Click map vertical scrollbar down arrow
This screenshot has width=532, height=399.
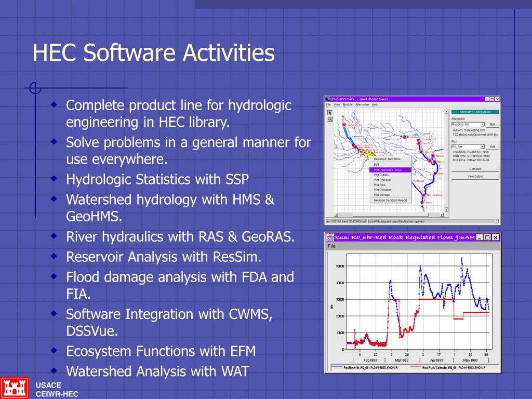pyautogui.click(x=446, y=210)
